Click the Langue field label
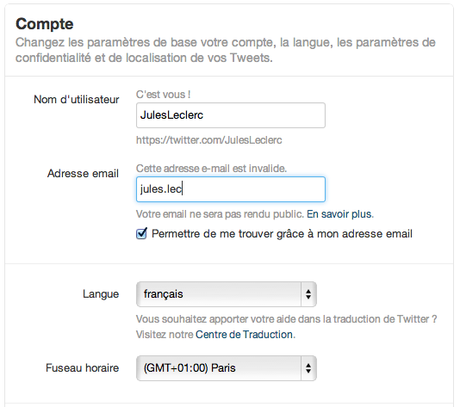The height and width of the screenshot is (407, 460). pos(101,294)
